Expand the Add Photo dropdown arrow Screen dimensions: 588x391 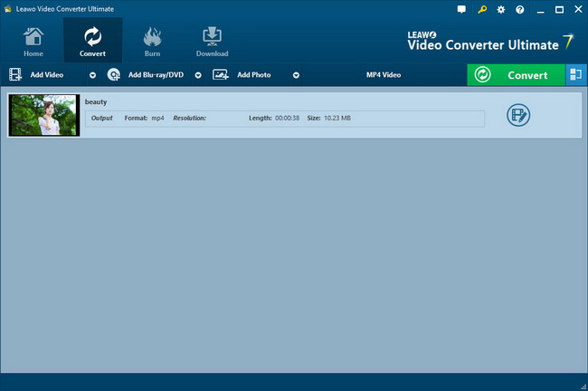pyautogui.click(x=296, y=75)
